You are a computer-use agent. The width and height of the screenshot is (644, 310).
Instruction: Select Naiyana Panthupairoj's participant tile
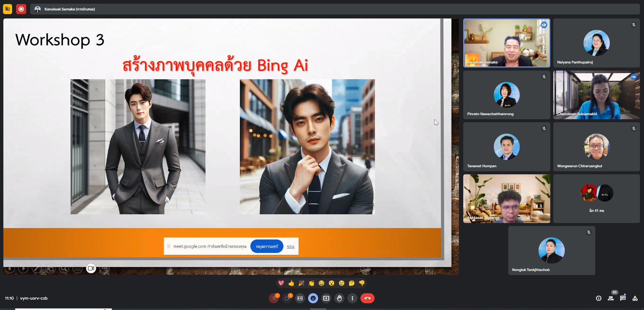[x=596, y=43]
